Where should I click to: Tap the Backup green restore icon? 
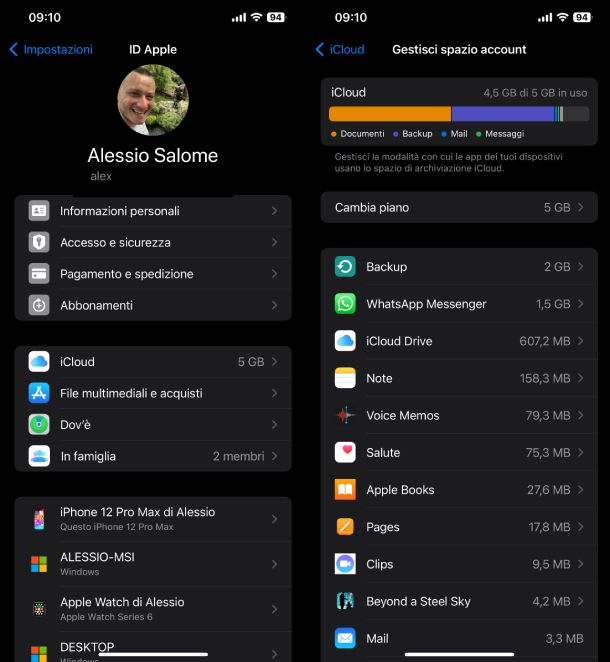pos(345,267)
